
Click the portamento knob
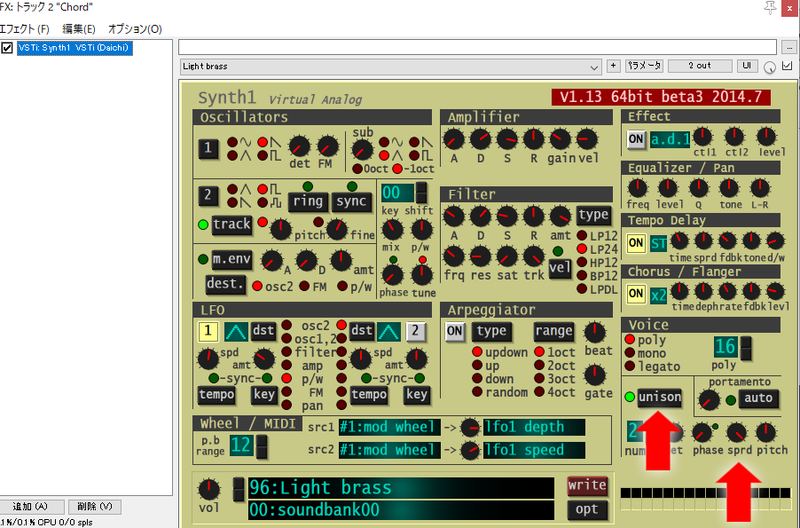[708, 400]
